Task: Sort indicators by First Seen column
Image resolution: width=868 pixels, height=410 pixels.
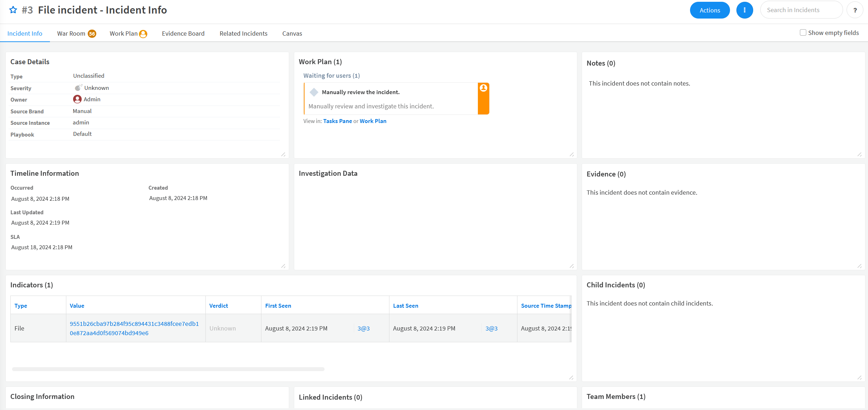Action: click(278, 306)
